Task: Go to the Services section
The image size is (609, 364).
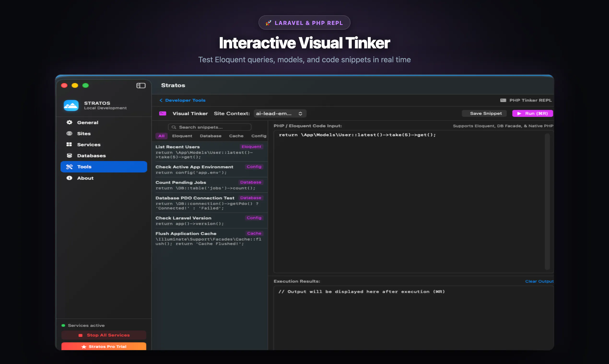Action: click(104, 144)
